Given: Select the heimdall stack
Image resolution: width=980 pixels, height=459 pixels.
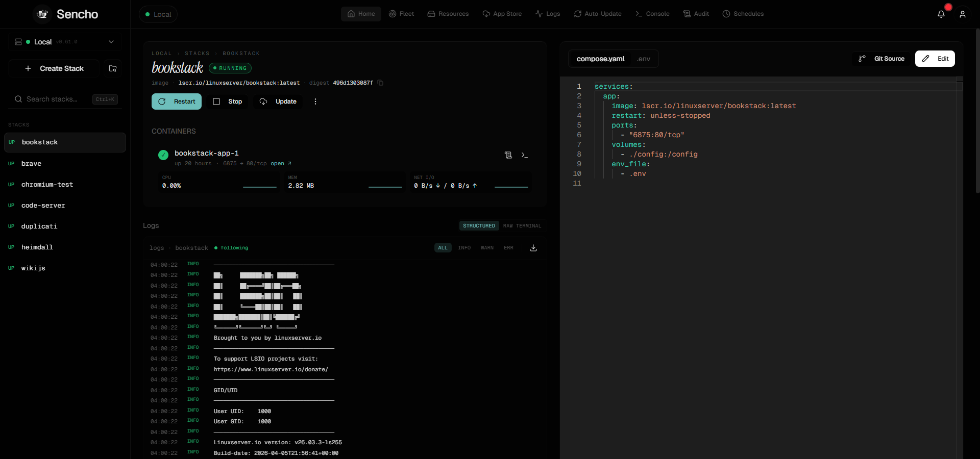Looking at the screenshot, I should (x=65, y=247).
